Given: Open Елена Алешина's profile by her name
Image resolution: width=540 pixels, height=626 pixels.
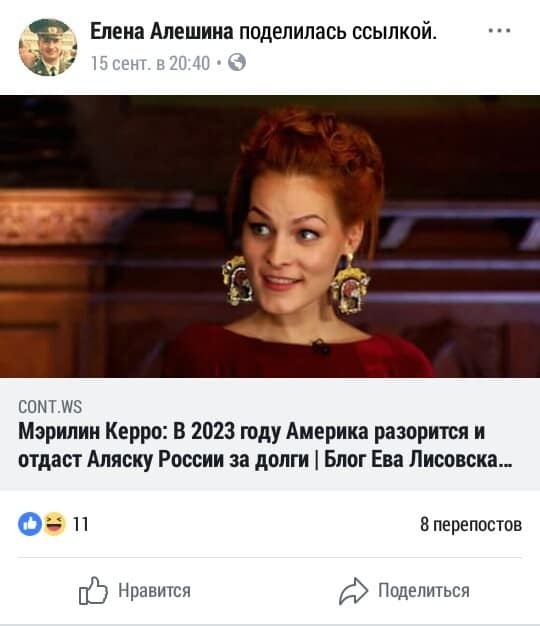Looking at the screenshot, I should (162, 31).
